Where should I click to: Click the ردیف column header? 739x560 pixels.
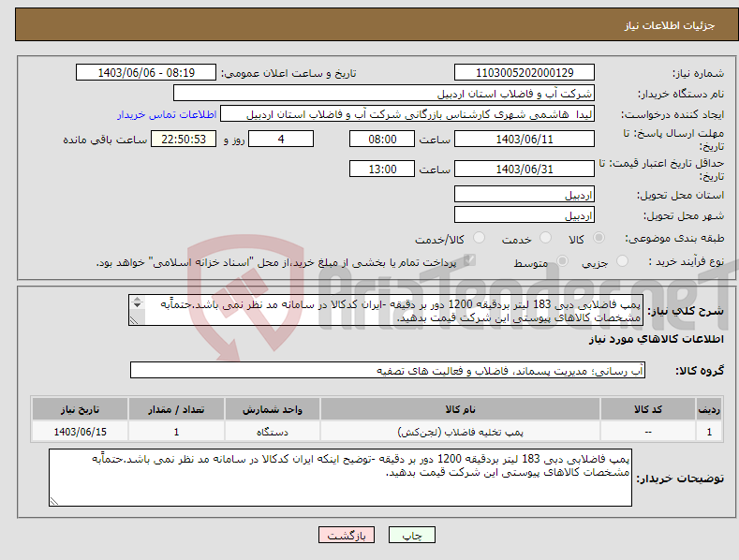tap(709, 409)
